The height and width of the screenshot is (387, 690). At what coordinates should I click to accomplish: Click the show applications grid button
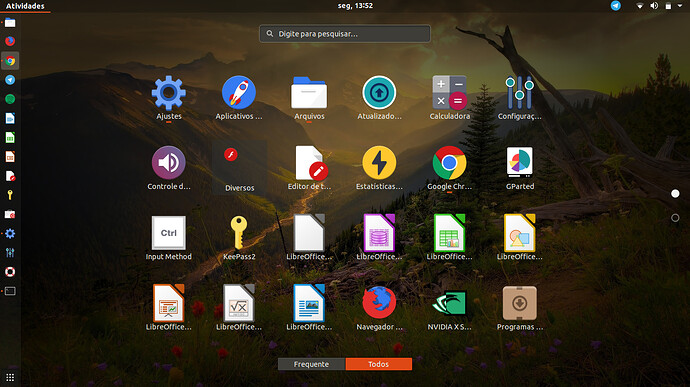(10, 377)
